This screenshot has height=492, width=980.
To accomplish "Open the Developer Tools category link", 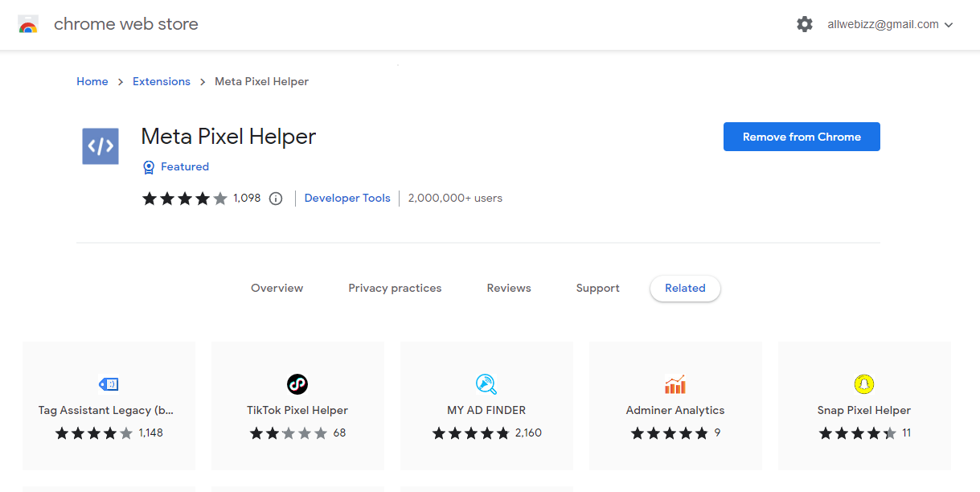I will coord(347,198).
